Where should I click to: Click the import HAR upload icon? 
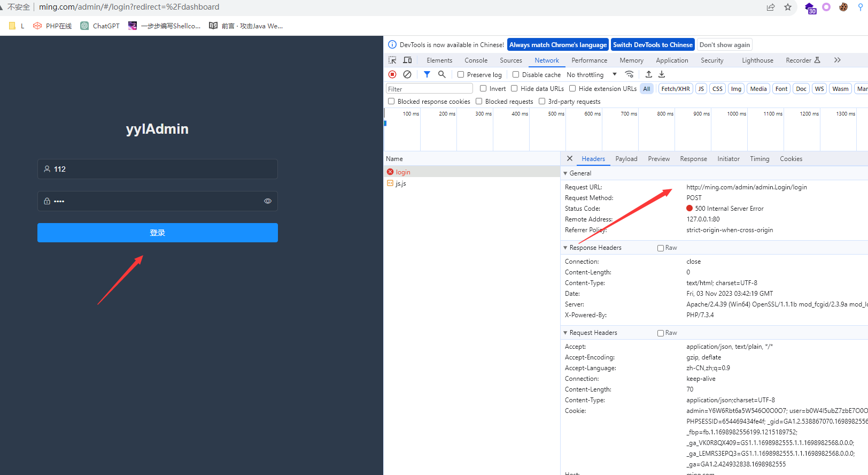click(648, 74)
